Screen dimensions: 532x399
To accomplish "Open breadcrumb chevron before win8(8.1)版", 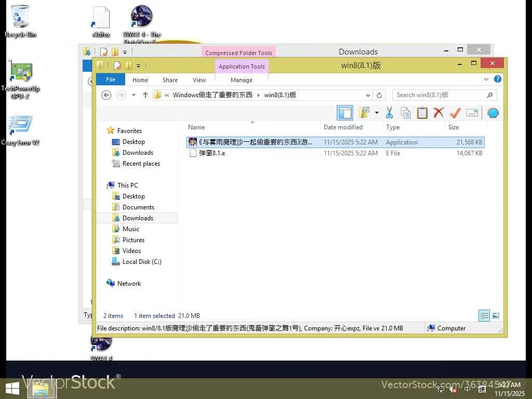I will point(259,96).
